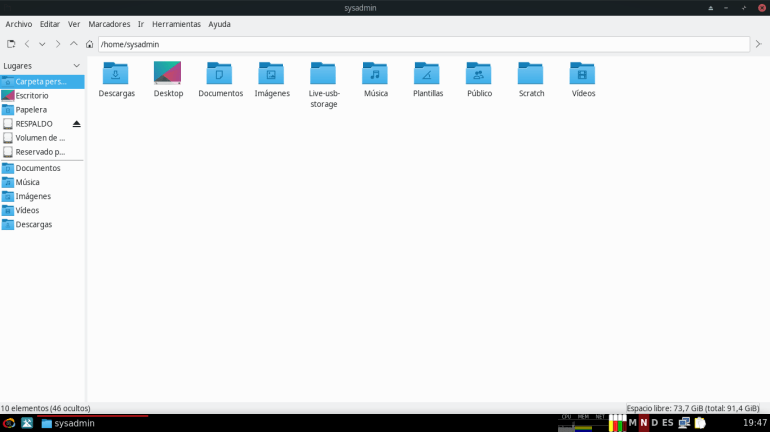Go up to the parent folder

74,44
